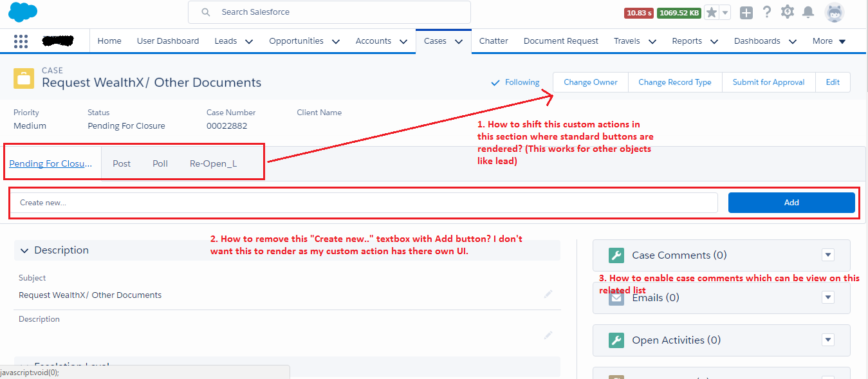This screenshot has height=379, width=868.
Task: Open the user profile avatar
Action: 835,12
